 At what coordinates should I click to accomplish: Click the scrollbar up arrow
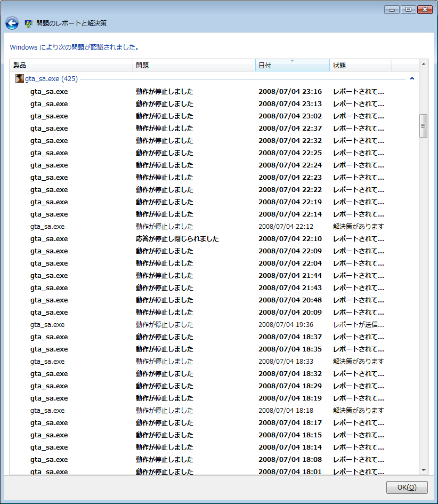pyautogui.click(x=424, y=65)
